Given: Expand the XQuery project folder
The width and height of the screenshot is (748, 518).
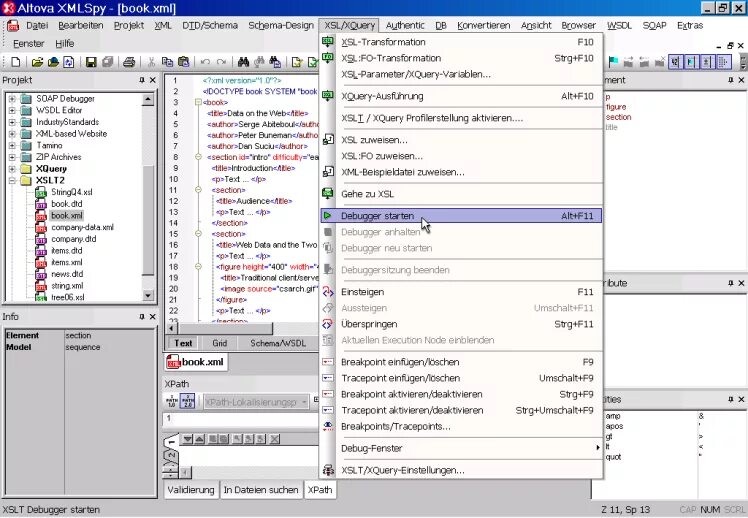Looking at the screenshot, I should pos(12,169).
